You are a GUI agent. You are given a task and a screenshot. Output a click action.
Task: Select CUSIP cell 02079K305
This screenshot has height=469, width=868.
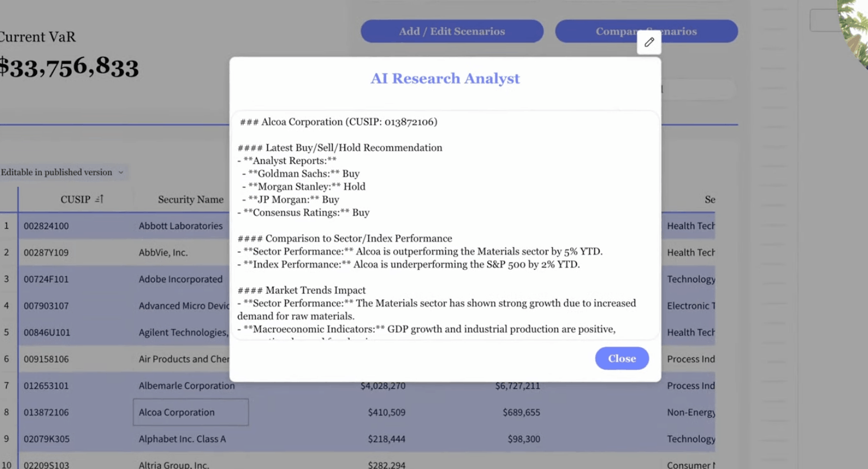[x=47, y=439]
